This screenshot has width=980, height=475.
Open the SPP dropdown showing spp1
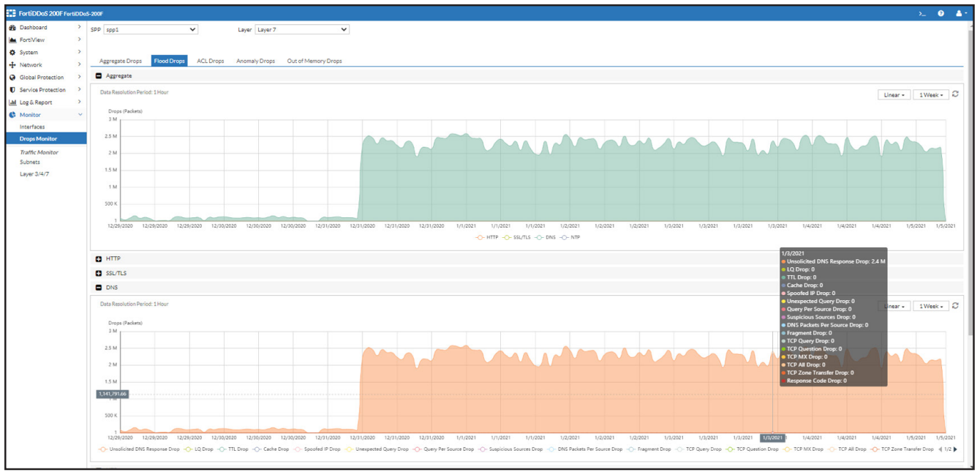point(150,30)
